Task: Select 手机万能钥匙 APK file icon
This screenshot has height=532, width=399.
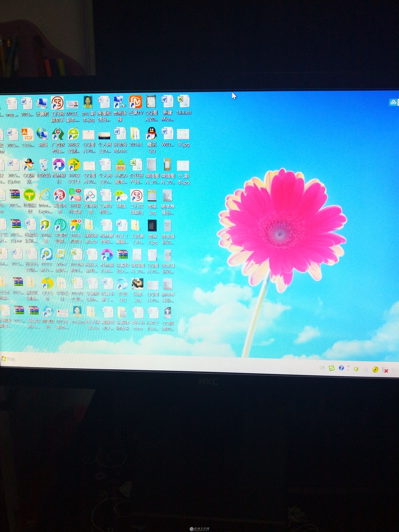Action: (121, 171)
